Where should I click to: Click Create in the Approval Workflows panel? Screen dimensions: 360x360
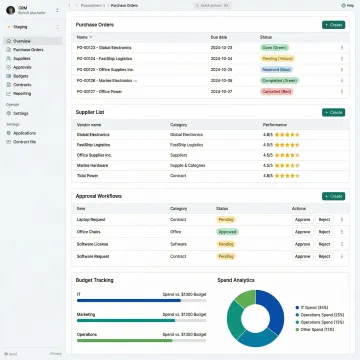click(334, 196)
